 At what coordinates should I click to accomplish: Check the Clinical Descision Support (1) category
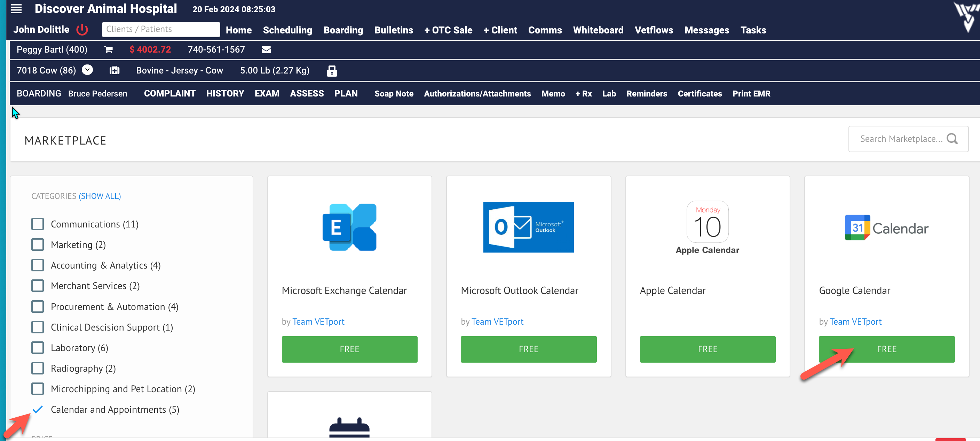[x=37, y=327]
